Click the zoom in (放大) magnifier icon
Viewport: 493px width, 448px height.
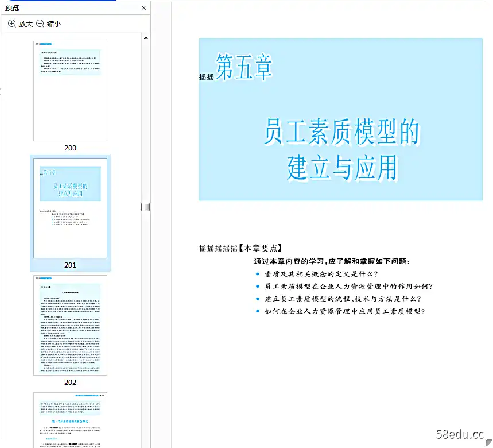[x=11, y=24]
